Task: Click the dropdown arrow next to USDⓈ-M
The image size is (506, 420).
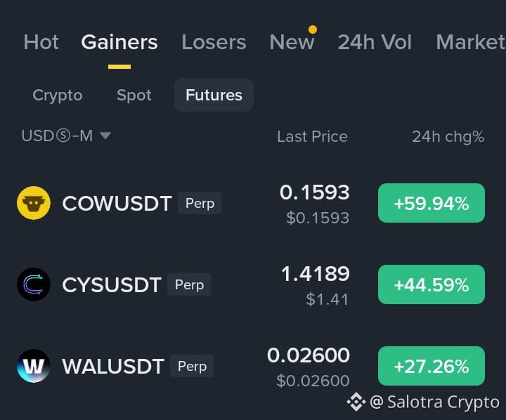Action: [105, 136]
